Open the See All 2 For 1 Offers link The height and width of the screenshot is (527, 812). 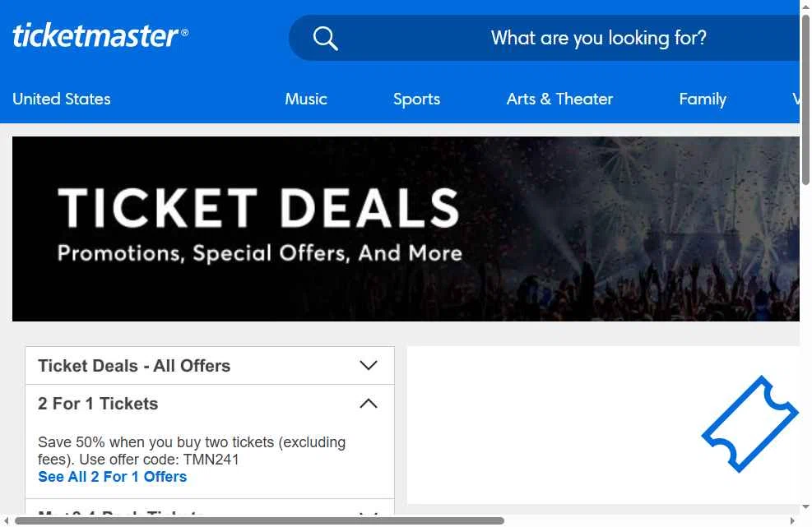click(113, 477)
